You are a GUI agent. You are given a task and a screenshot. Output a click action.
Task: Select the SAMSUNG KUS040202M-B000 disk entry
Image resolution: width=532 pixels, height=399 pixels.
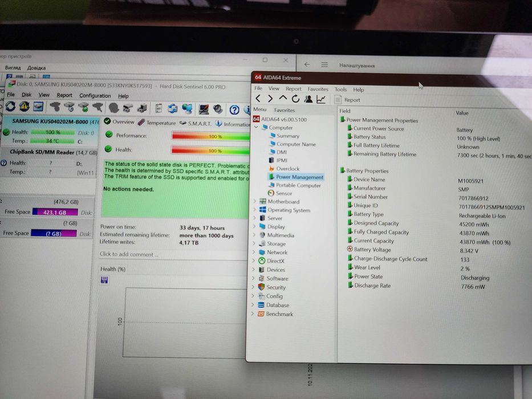pyautogui.click(x=51, y=131)
